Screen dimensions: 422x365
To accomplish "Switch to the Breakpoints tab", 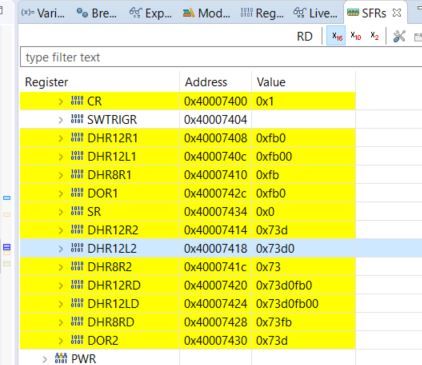I will pos(96,13).
